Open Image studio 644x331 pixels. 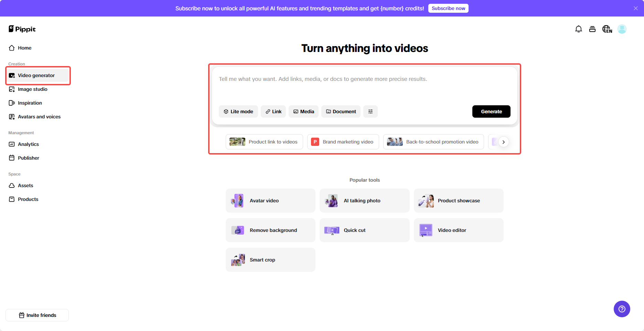[37, 89]
